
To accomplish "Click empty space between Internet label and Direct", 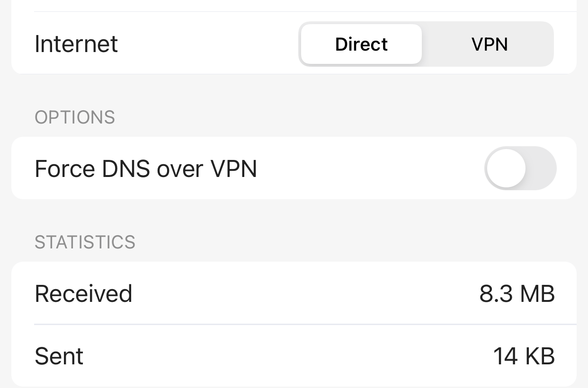I will (208, 44).
